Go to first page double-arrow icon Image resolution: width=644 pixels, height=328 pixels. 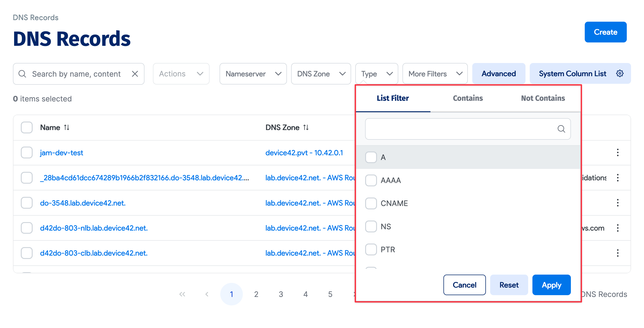[x=182, y=294]
